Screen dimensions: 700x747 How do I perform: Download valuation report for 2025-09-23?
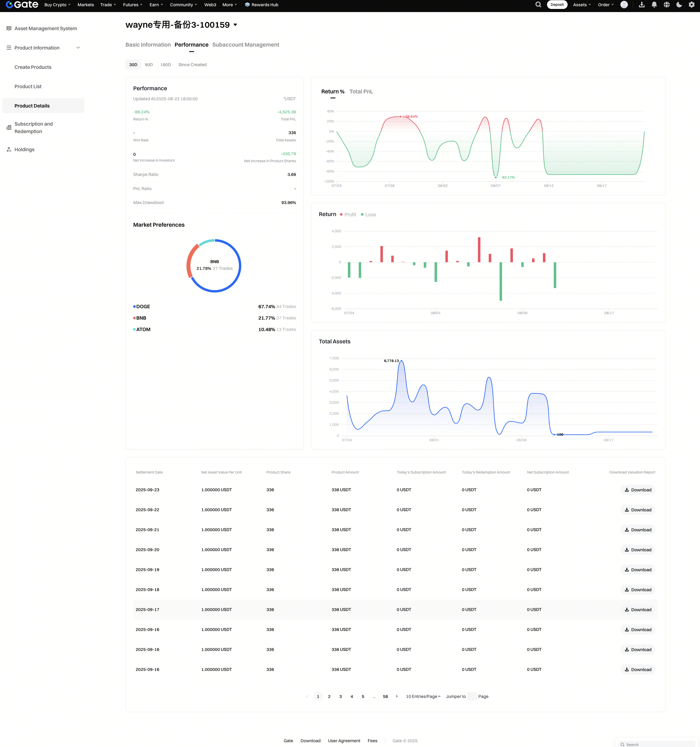tap(638, 490)
